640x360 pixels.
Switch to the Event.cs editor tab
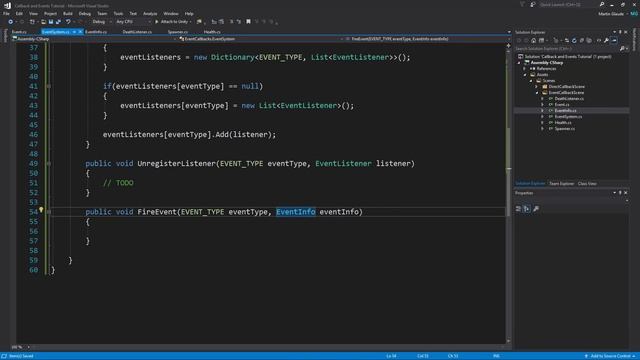coord(19,32)
